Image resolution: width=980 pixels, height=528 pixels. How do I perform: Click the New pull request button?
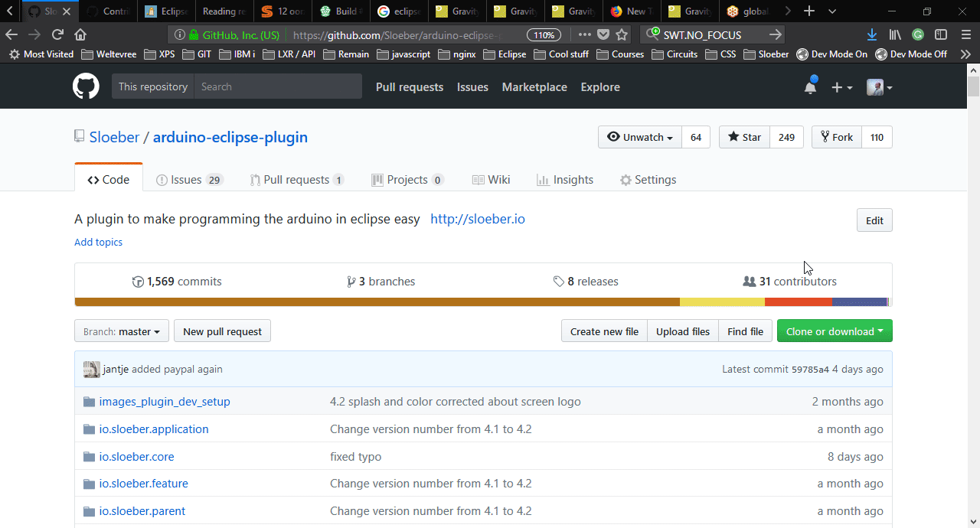pyautogui.click(x=222, y=331)
